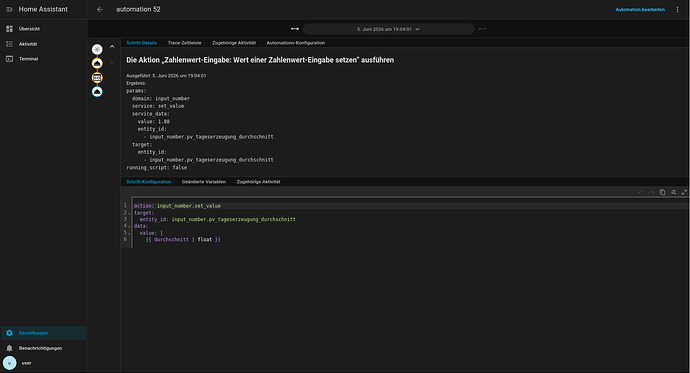Click the Ausgeführt: 5. Juni 2026 timestamp
The width and height of the screenshot is (690, 373).
pyautogui.click(x=166, y=76)
